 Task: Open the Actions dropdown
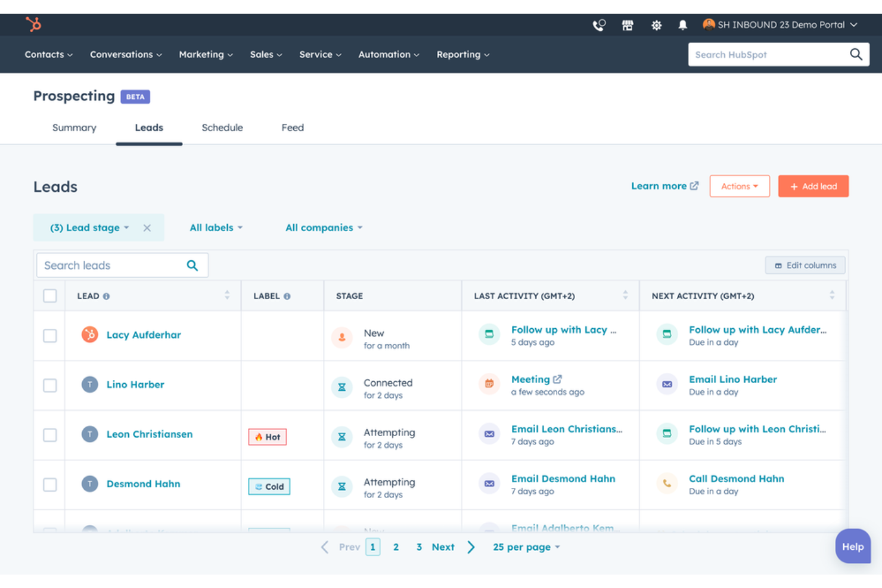click(739, 186)
